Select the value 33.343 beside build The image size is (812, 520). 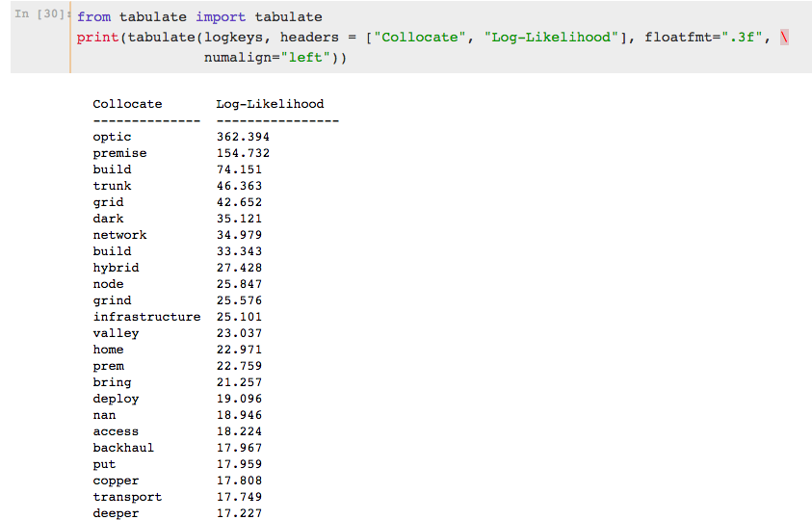click(x=239, y=251)
